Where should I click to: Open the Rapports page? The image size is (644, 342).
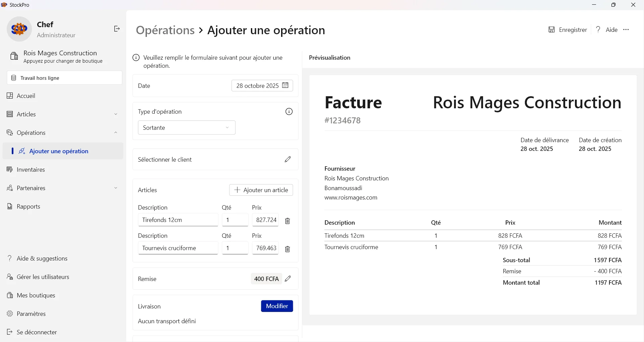click(x=29, y=207)
